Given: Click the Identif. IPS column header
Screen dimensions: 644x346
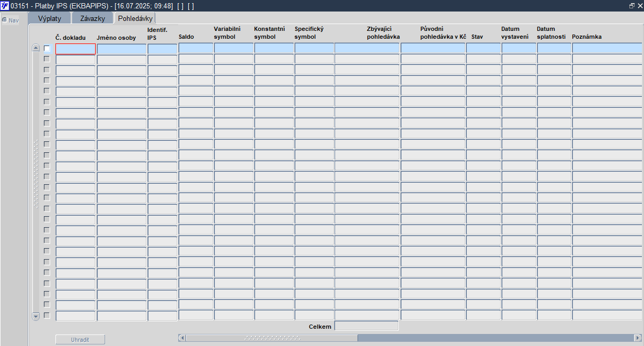Looking at the screenshot, I should coord(157,34).
